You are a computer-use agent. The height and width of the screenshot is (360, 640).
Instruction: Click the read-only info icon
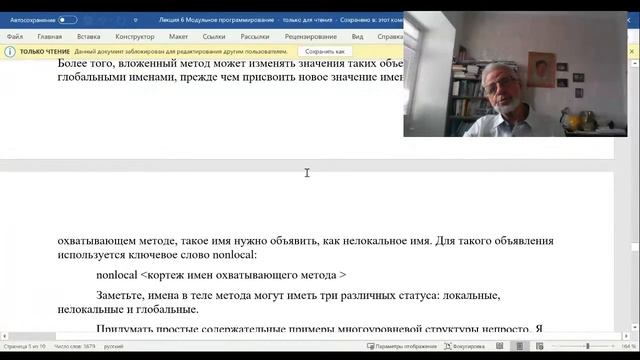pos(10,52)
